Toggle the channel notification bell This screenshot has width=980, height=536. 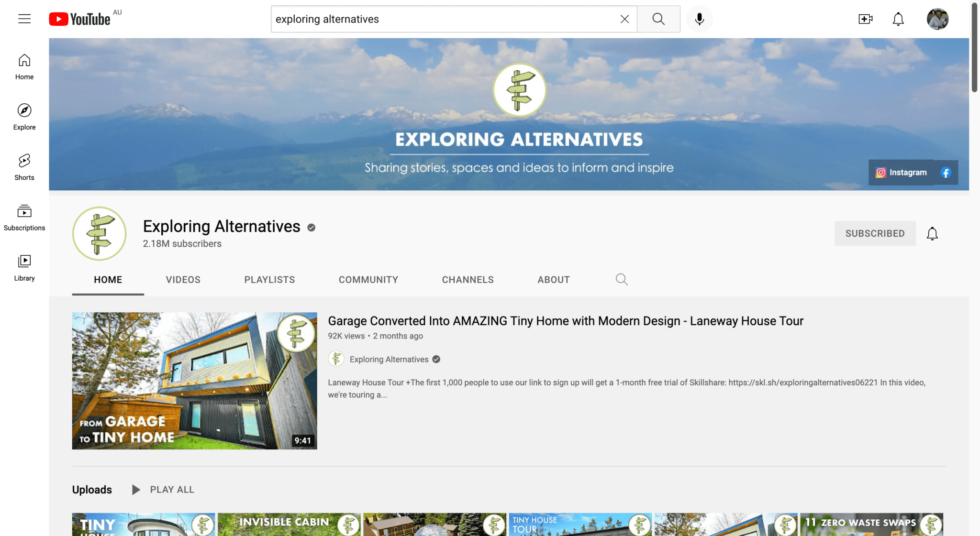[932, 233]
